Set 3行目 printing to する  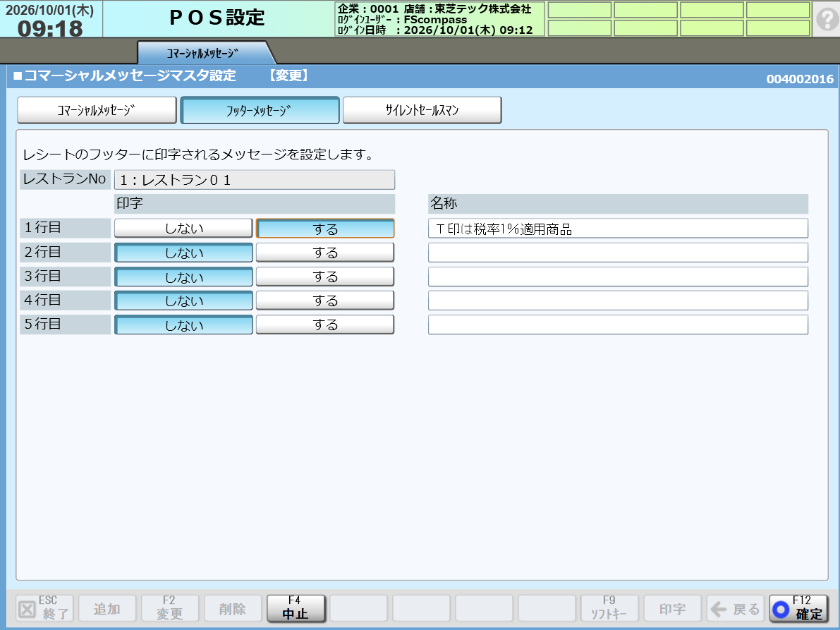click(325, 277)
